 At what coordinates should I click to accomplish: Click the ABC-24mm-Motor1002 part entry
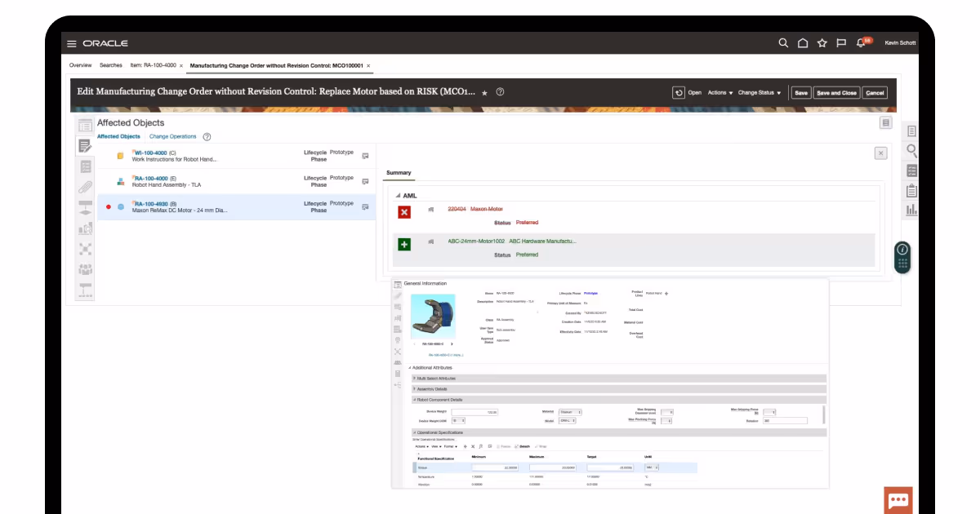coord(476,241)
